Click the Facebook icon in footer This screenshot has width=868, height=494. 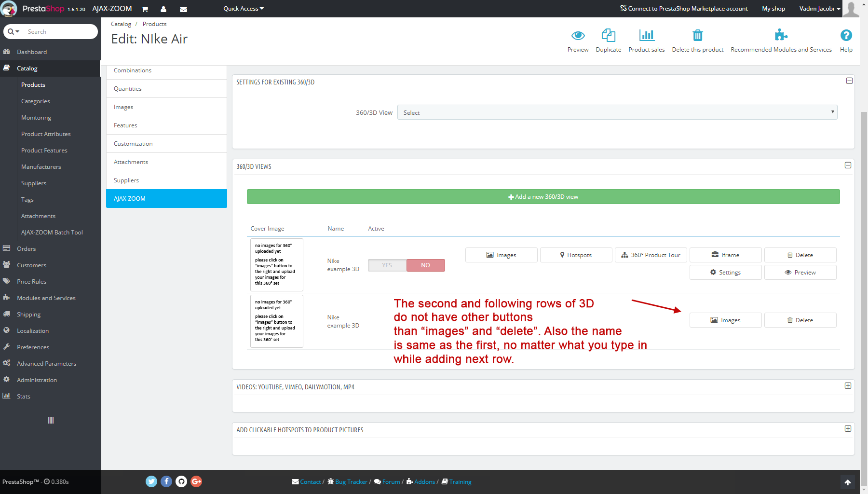click(166, 481)
